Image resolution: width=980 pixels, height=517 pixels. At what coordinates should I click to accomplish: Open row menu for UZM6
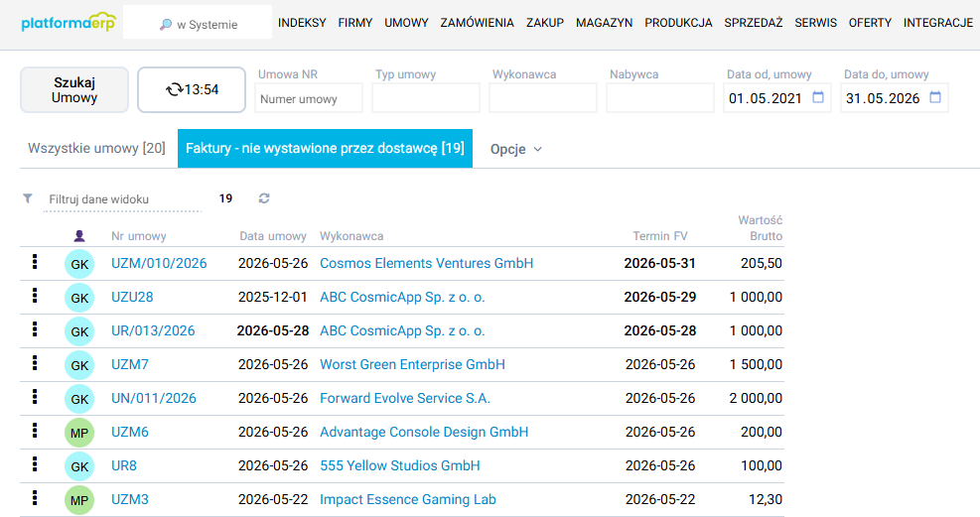(35, 431)
